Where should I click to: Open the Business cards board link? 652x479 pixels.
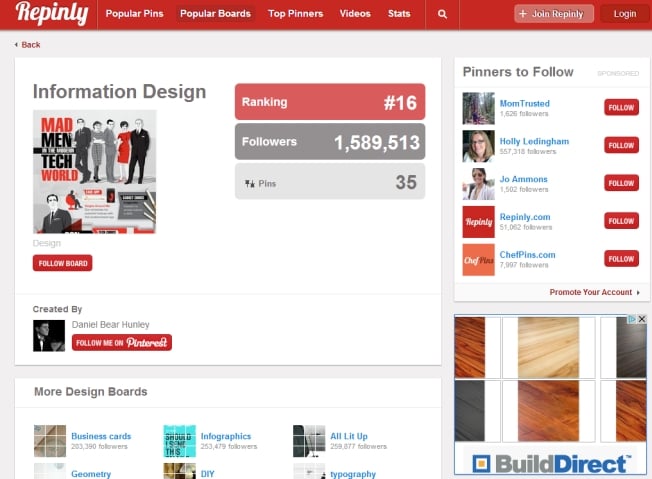point(101,436)
